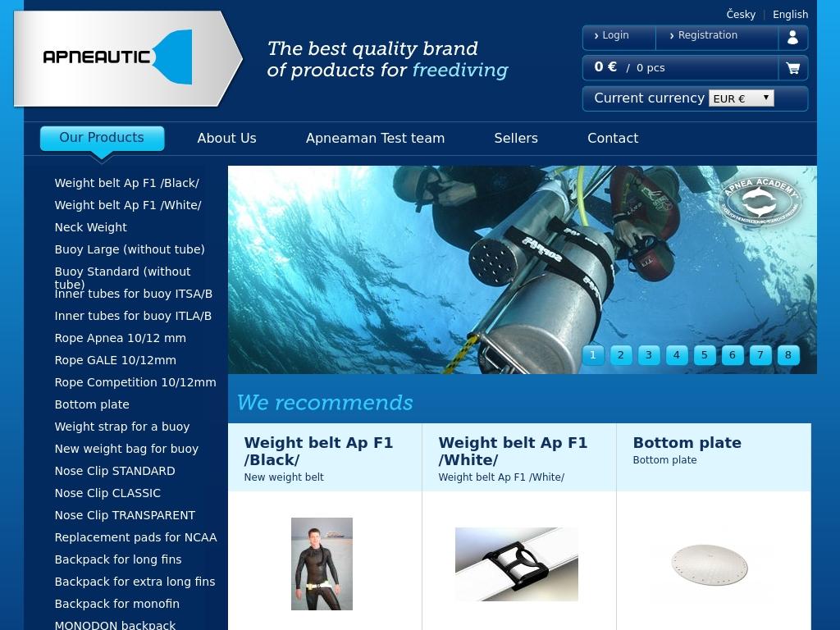Open the Our Products tab

pos(102,138)
